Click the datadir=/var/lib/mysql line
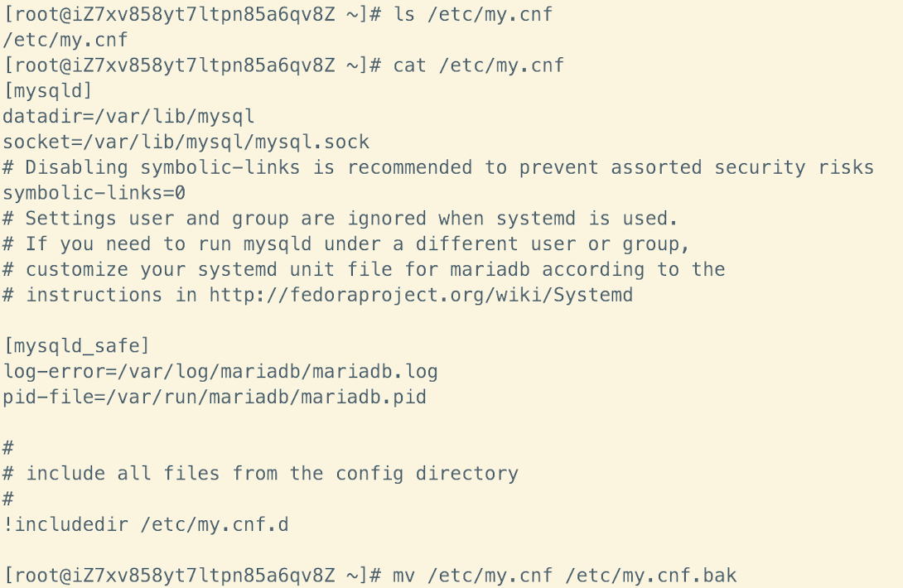Viewport: 903px width, 588px height. point(128,117)
